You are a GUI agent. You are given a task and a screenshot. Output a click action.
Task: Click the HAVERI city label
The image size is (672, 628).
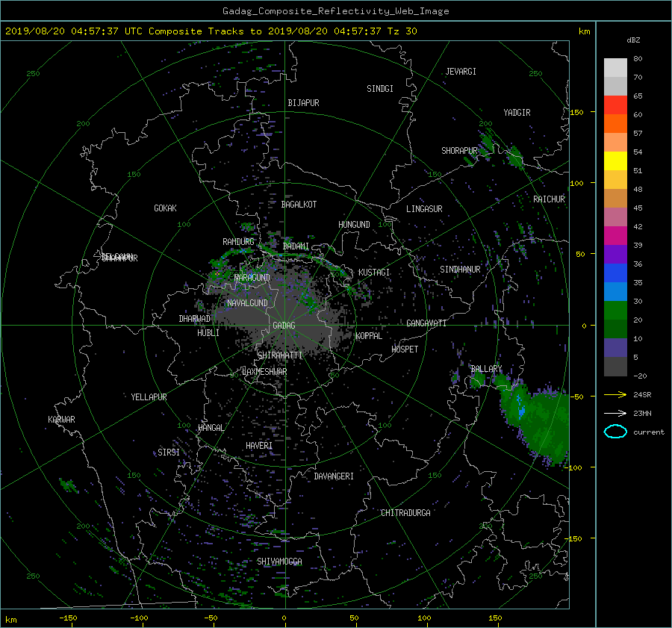[259, 446]
